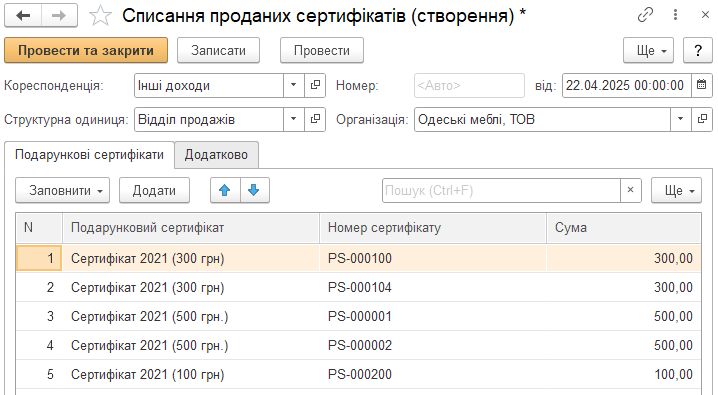Select certificate number PS-000002 cell
The width and height of the screenshot is (718, 395).
click(433, 345)
